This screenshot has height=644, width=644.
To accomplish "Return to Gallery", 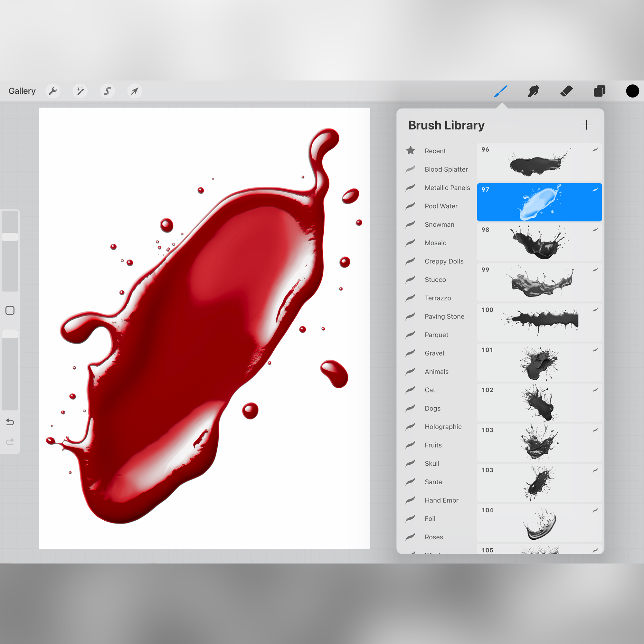I will click(22, 91).
